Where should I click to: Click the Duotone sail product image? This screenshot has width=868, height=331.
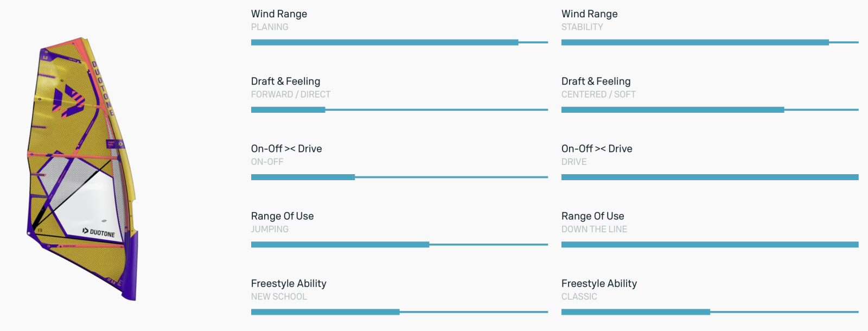click(x=81, y=168)
